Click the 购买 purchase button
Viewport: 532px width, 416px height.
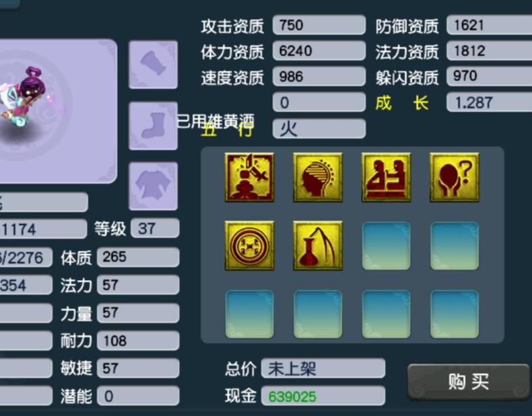tap(468, 382)
